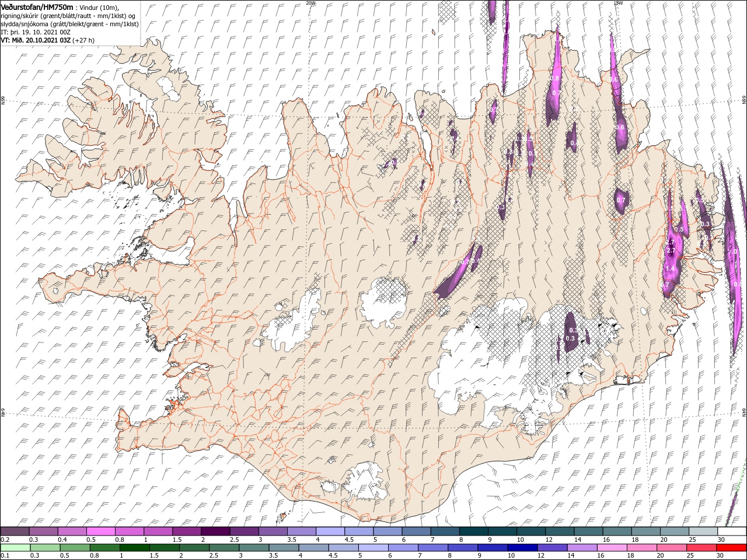Choose light purple 14 rain scale swatch
This screenshot has height=560, width=747.
(582, 548)
